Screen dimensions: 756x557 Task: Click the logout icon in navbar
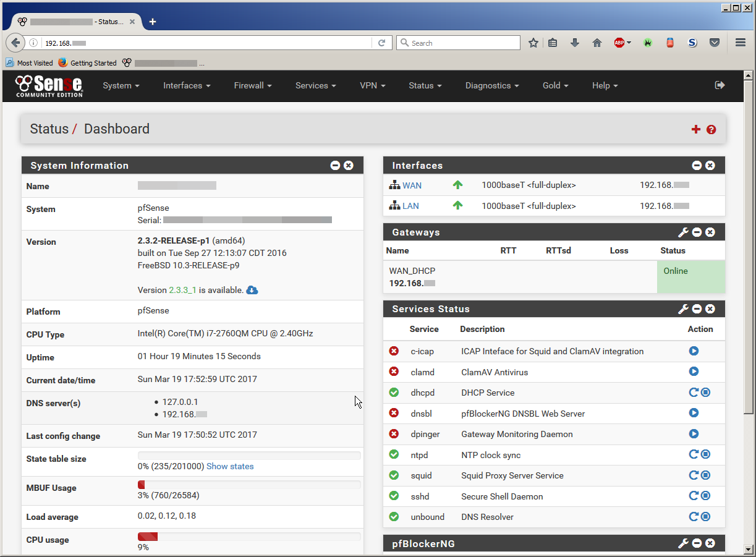click(720, 85)
